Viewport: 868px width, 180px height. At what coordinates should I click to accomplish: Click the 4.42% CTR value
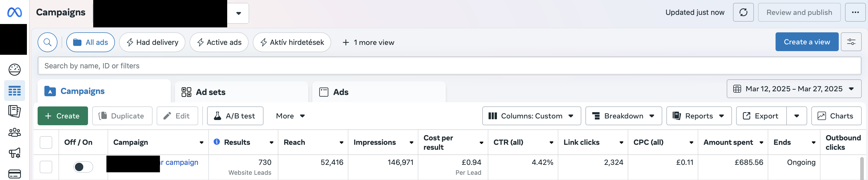542,162
